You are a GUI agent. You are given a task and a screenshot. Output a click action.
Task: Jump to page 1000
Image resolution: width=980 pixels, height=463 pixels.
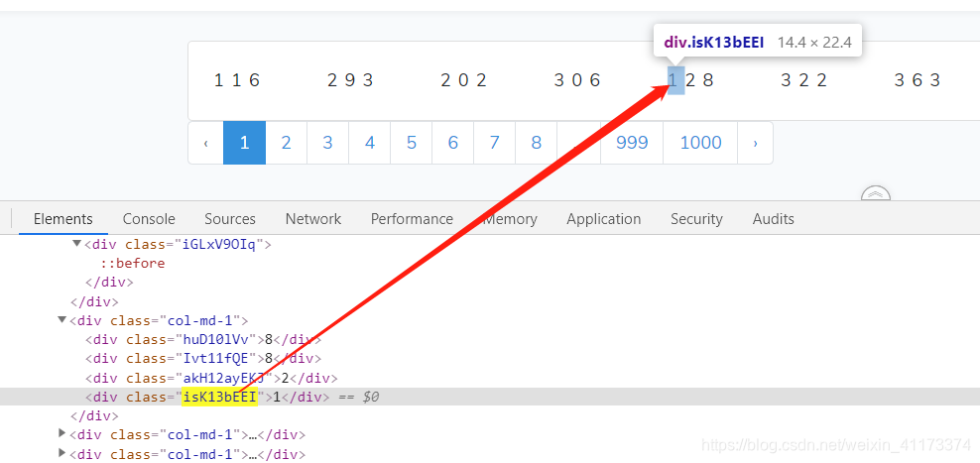click(700, 143)
